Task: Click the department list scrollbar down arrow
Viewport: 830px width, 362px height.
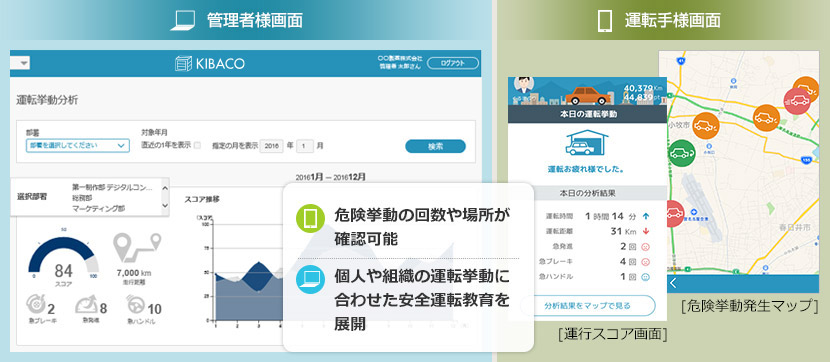Action: [165, 205]
